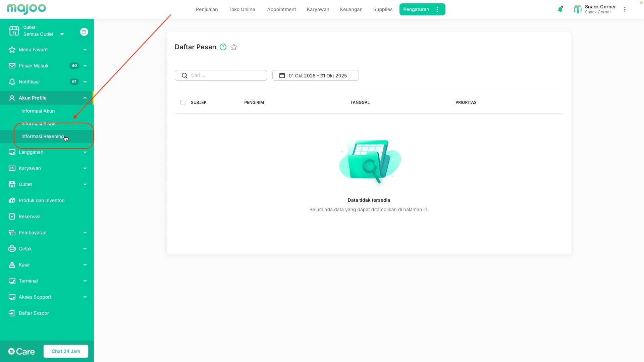Select Informasi Rekening submenu item
The image size is (644, 362).
tap(43, 136)
